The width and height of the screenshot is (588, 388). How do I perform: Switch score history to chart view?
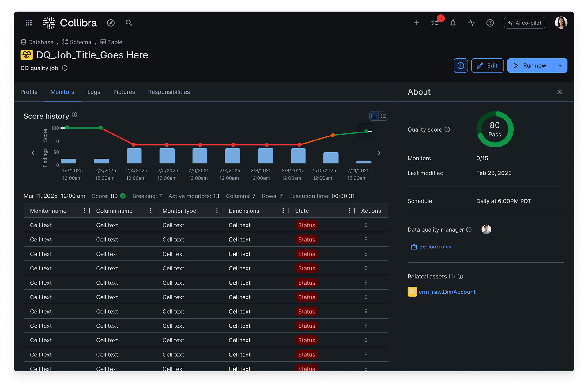374,116
